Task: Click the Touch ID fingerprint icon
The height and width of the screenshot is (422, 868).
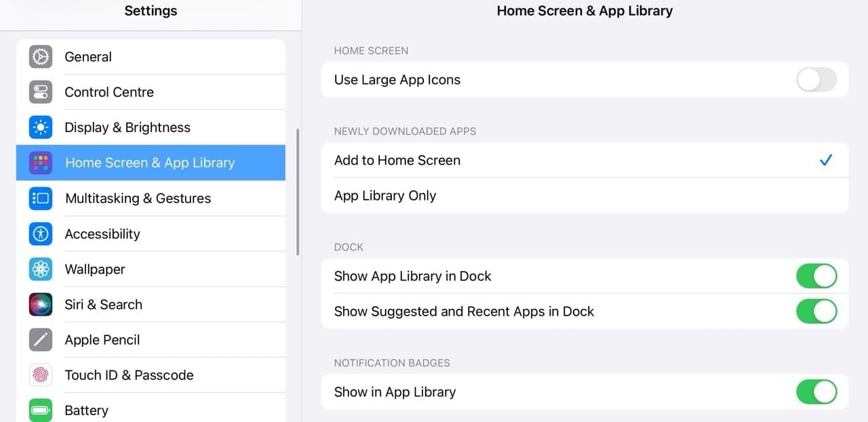Action: tap(41, 375)
